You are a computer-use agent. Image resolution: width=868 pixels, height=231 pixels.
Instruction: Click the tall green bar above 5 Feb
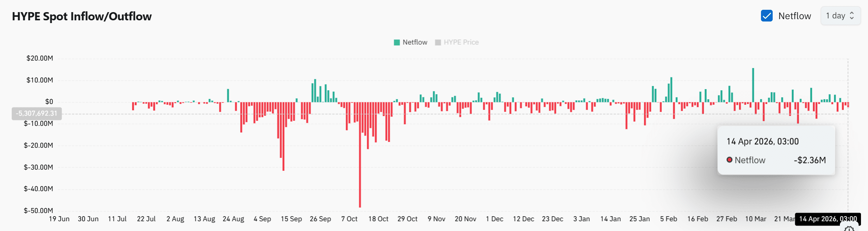[x=671, y=90]
